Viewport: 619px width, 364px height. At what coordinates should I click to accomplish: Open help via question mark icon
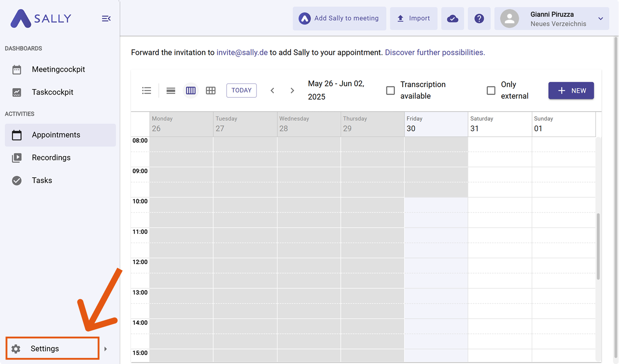479,18
